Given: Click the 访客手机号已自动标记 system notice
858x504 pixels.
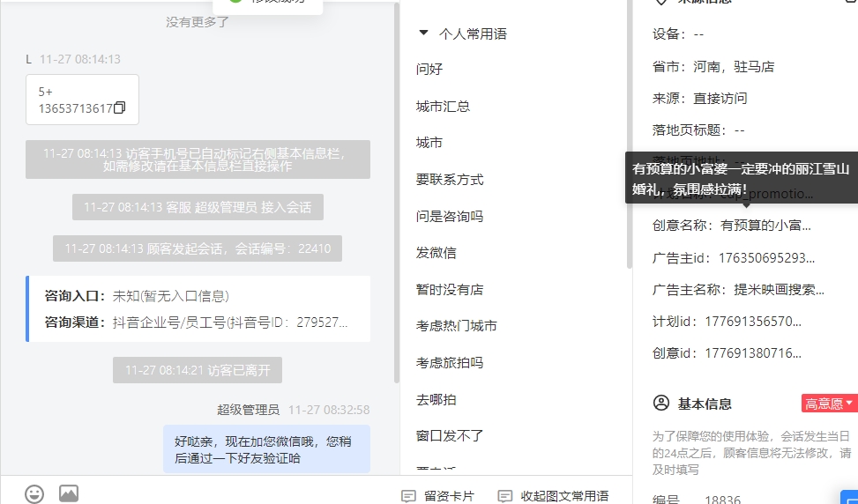Looking at the screenshot, I should (198, 159).
